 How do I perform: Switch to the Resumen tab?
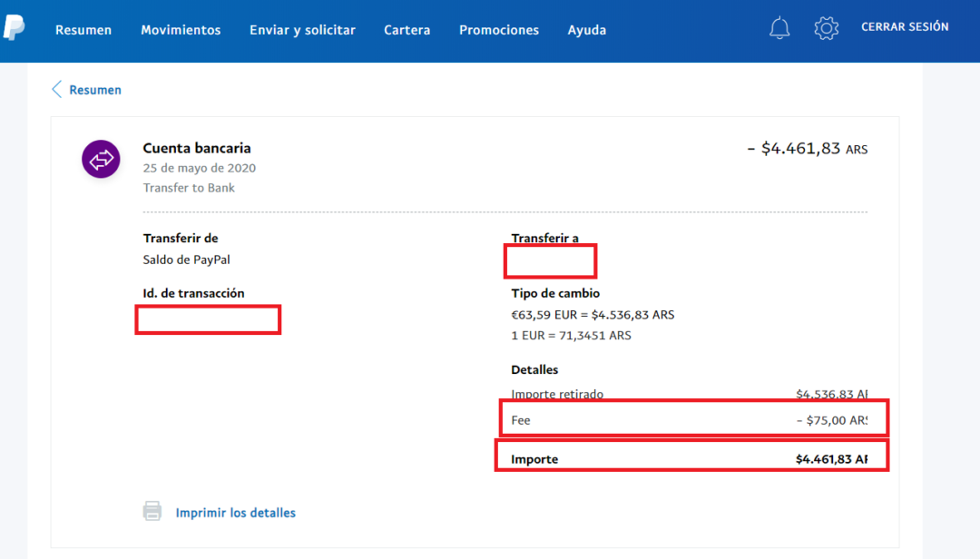click(83, 30)
